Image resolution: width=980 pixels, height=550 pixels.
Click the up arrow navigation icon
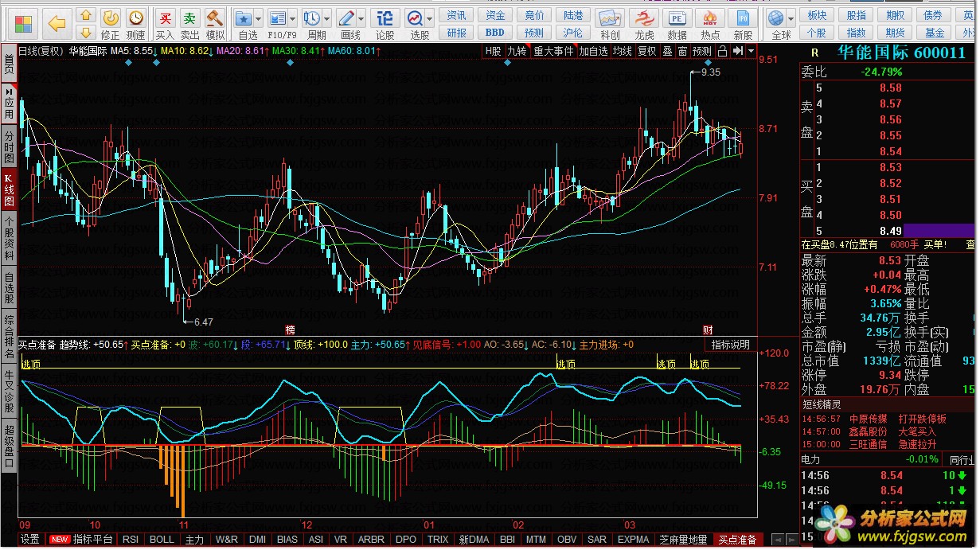[x=87, y=15]
